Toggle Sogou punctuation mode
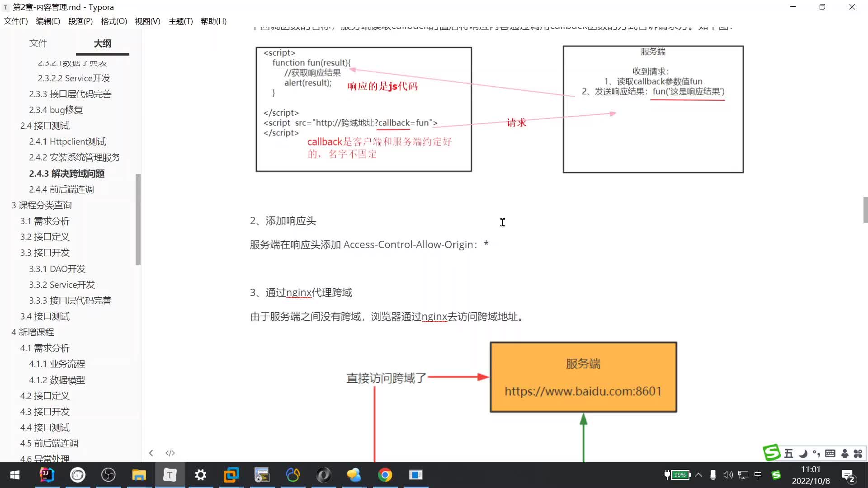868x488 pixels. point(816,454)
